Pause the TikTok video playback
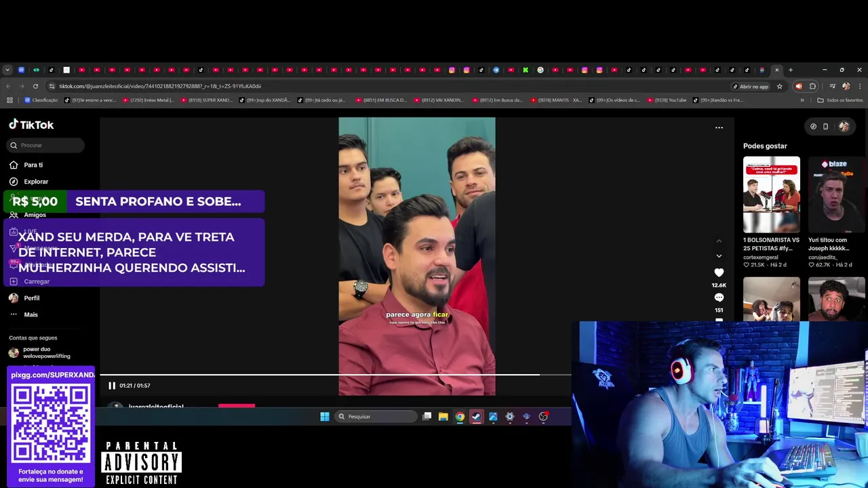 click(x=112, y=386)
